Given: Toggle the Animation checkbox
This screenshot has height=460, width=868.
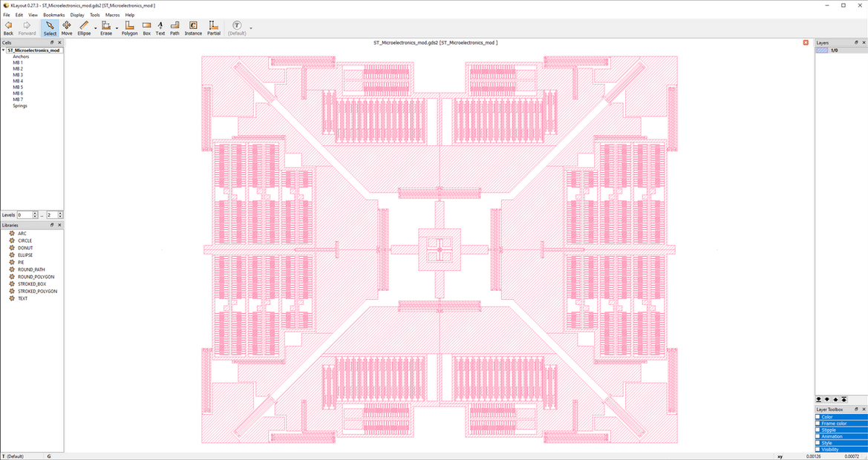Looking at the screenshot, I should pyautogui.click(x=818, y=436).
